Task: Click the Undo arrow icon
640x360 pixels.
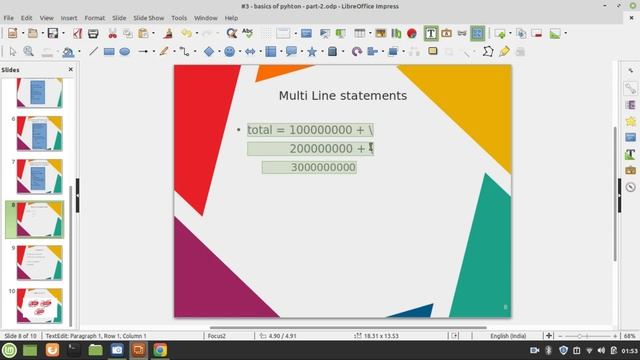Action: [x=186, y=33]
